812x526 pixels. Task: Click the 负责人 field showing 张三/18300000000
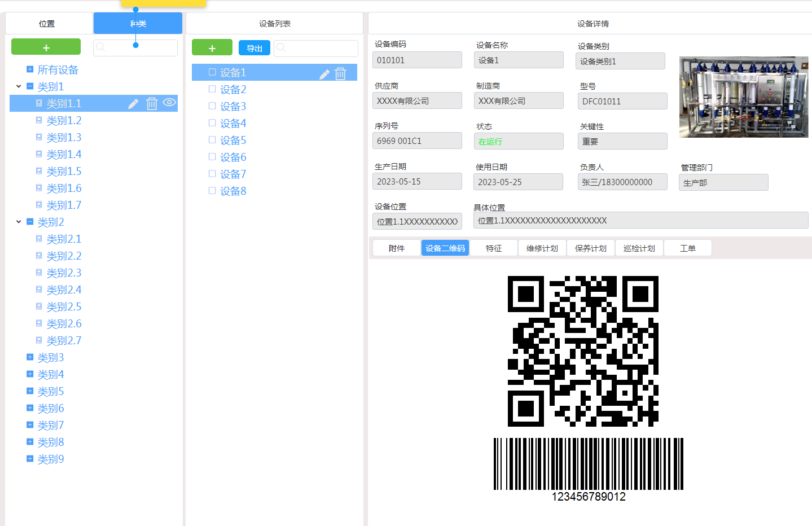(x=622, y=182)
